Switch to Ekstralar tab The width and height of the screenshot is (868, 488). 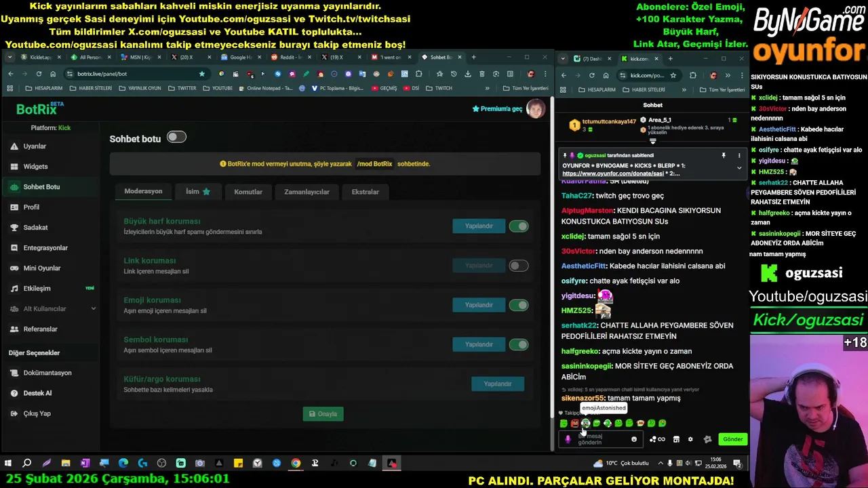pyautogui.click(x=365, y=192)
